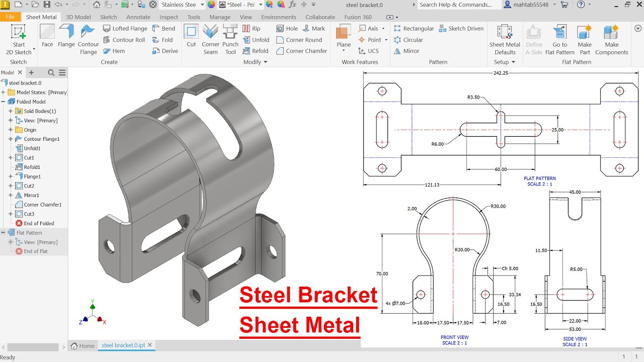Select the Hole tool
The height and width of the screenshot is (362, 644).
point(287,29)
